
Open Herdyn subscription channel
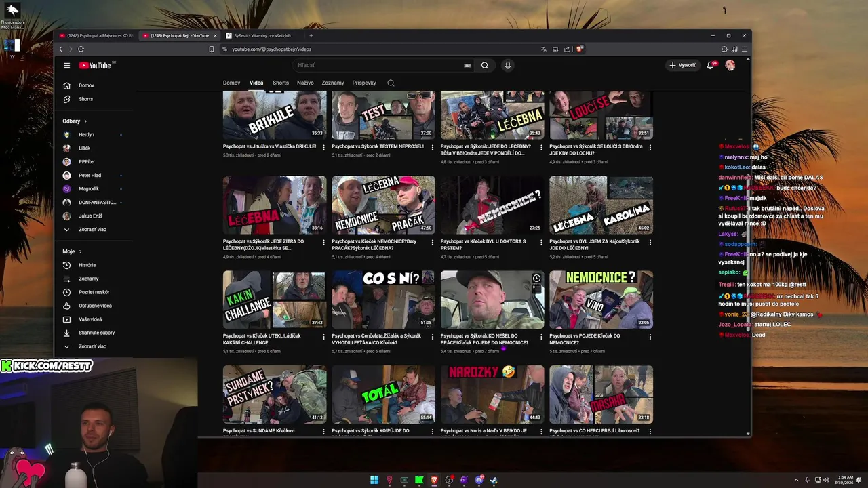85,135
